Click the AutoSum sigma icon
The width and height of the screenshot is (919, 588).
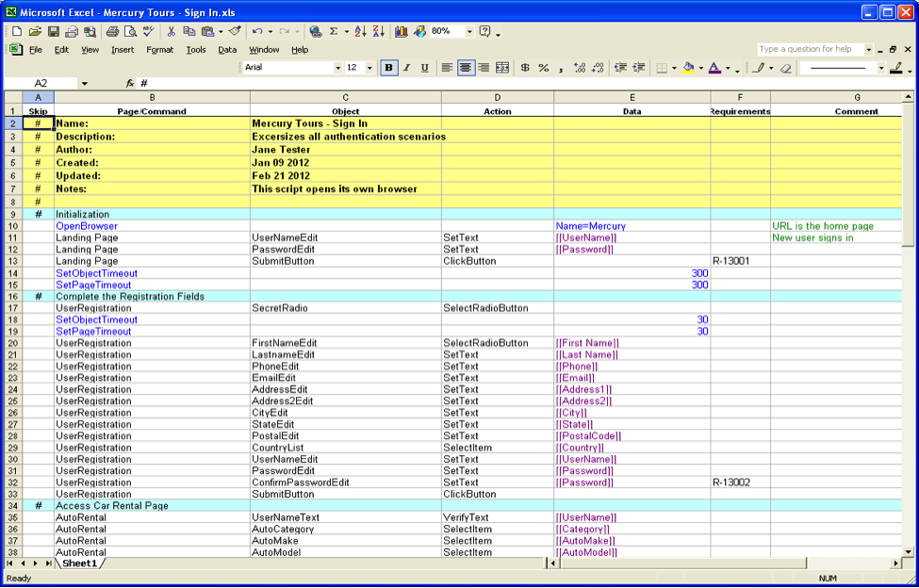click(x=333, y=31)
